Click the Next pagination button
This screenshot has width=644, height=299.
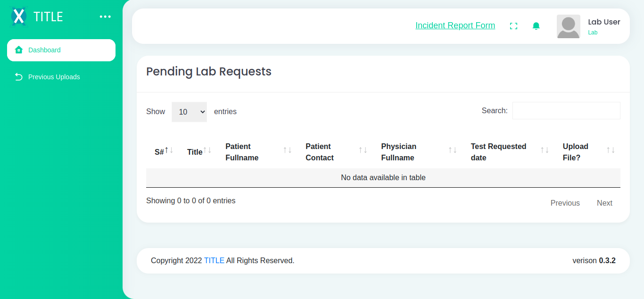tap(604, 203)
